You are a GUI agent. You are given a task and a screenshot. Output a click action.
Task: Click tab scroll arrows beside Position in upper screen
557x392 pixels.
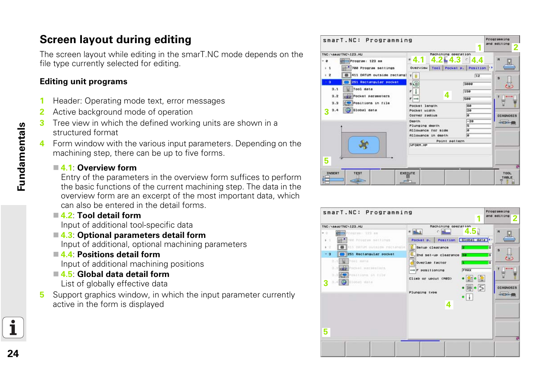(x=490, y=68)
